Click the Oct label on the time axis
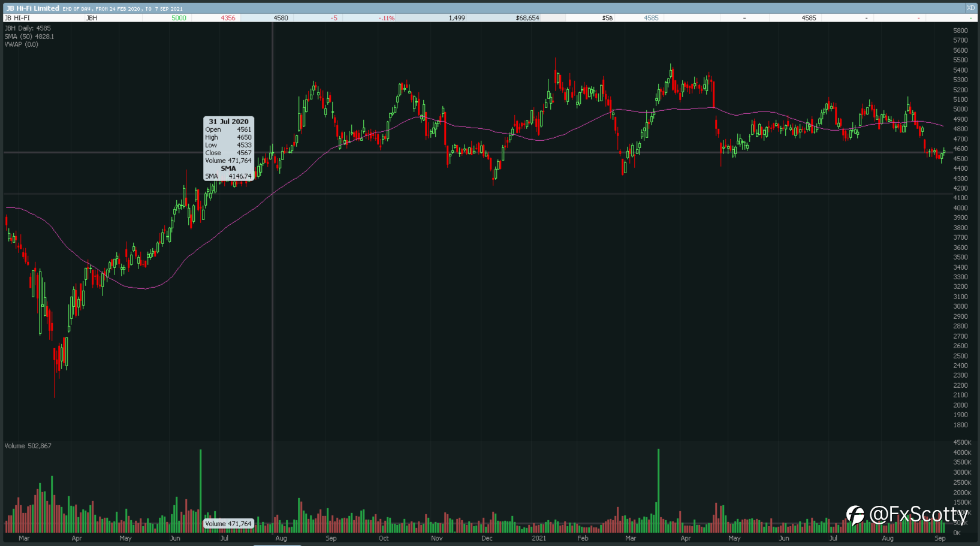This screenshot has height=546, width=980. [384, 538]
